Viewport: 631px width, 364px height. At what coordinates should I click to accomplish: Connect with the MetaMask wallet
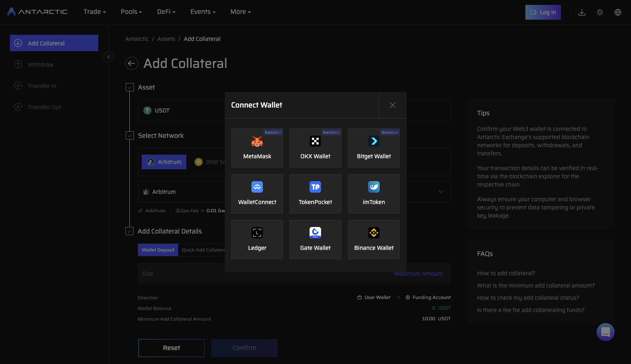click(257, 148)
